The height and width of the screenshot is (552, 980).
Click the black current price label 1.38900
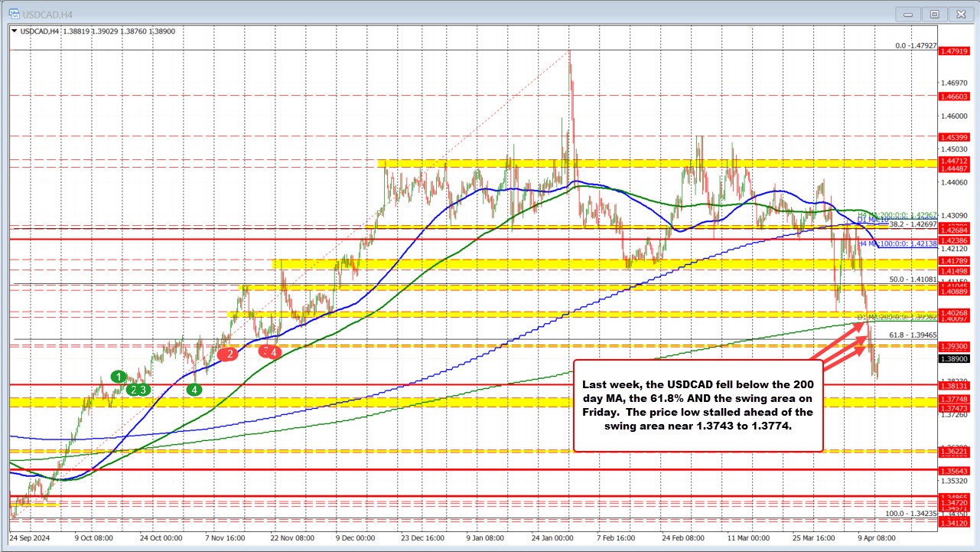tap(956, 359)
